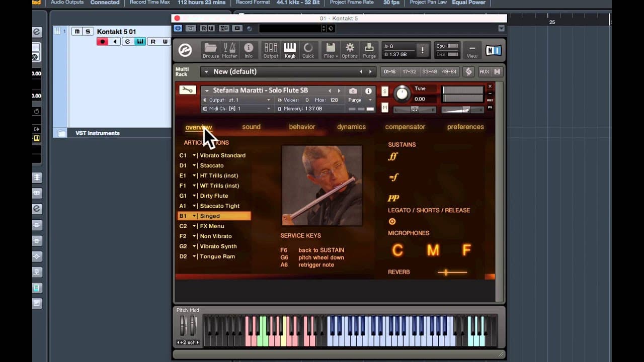644x362 pixels.
Task: Enable record on Kontakt 5 01 track
Action: click(103, 42)
